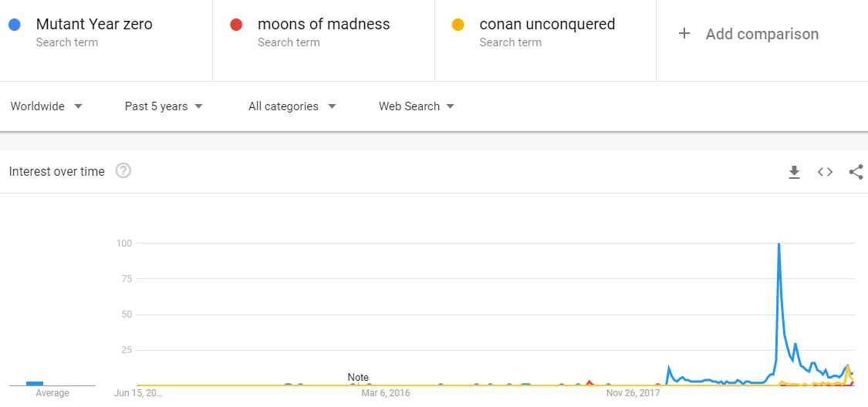Click red dot beside moons of madness
The width and height of the screenshot is (868, 407).
pyautogui.click(x=236, y=25)
